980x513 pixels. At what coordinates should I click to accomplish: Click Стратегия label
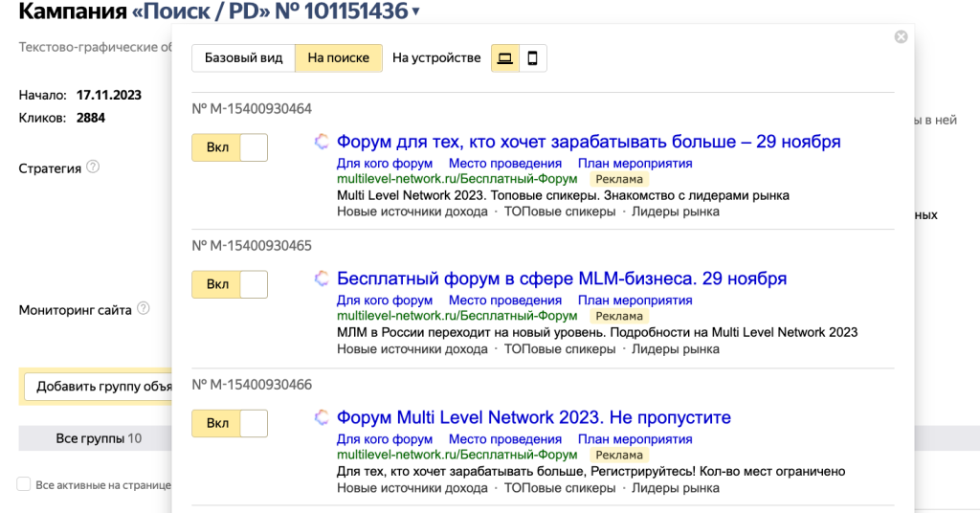click(50, 168)
